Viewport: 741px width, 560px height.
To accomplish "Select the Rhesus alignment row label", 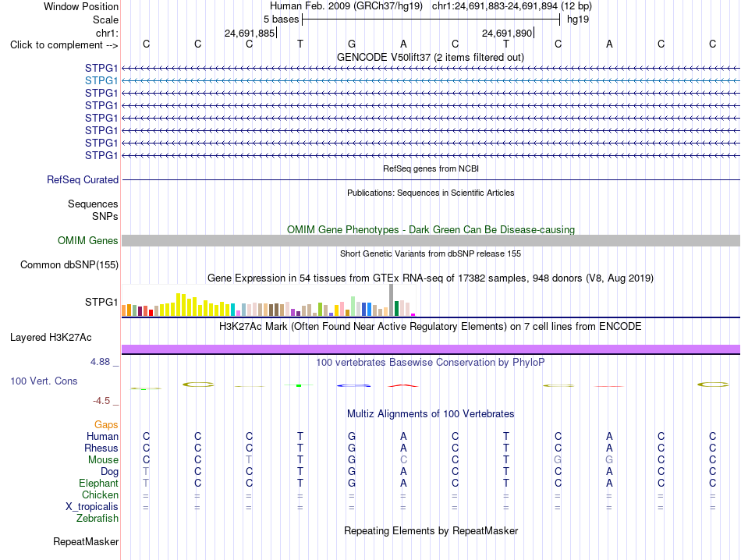I will point(101,448).
